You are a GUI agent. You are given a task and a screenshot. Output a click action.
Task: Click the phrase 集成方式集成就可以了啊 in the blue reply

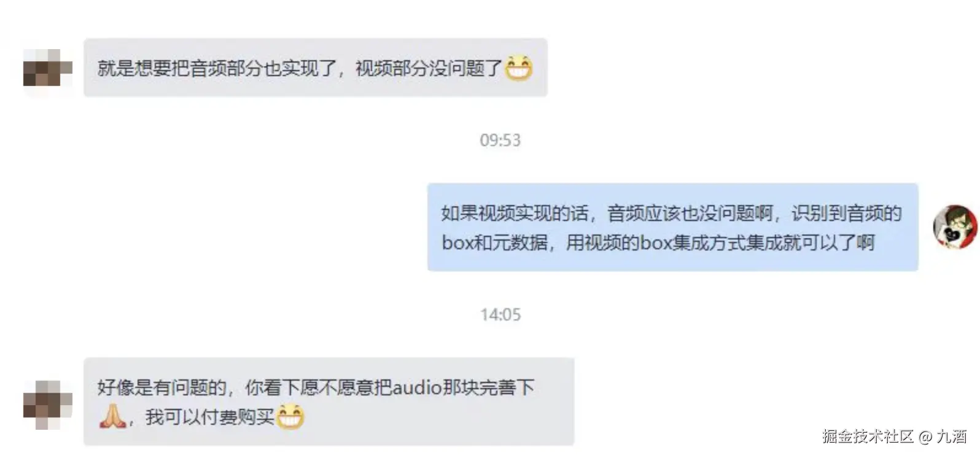tap(774, 243)
